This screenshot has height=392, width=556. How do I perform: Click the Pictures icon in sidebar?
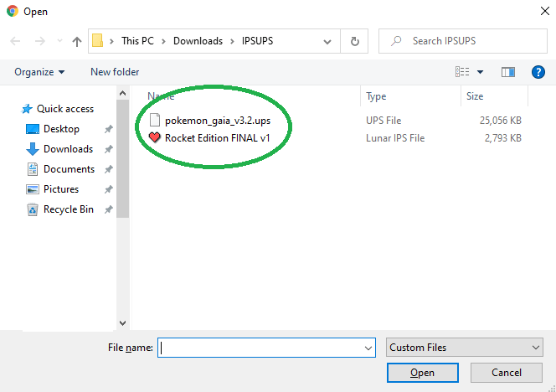33,189
